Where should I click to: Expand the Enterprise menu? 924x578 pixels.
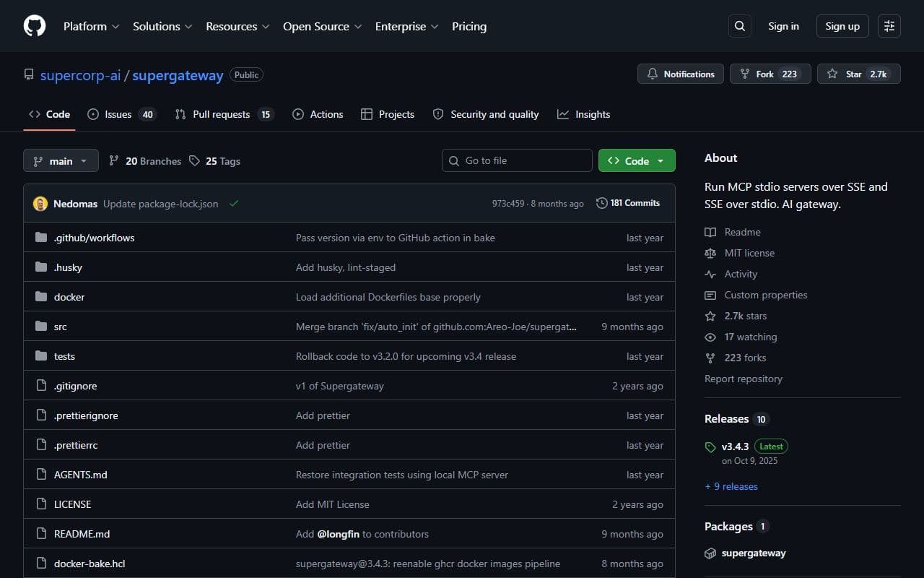pos(407,26)
